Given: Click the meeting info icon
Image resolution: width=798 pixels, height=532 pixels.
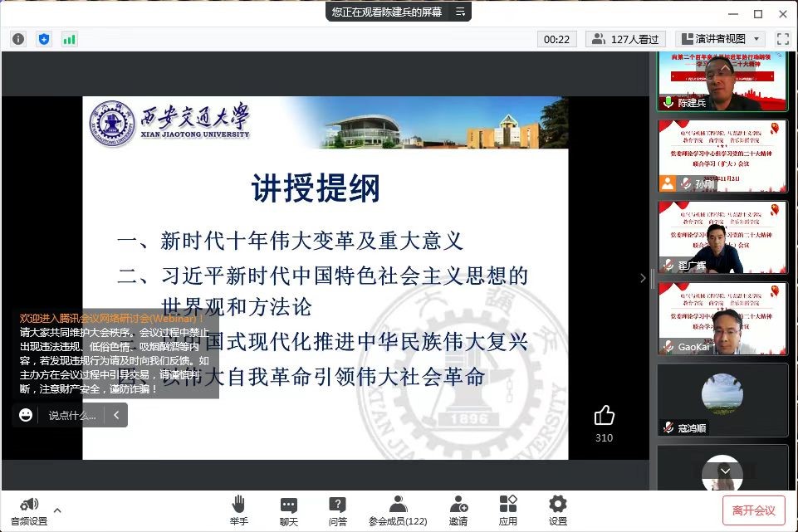Looking at the screenshot, I should tap(18, 39).
